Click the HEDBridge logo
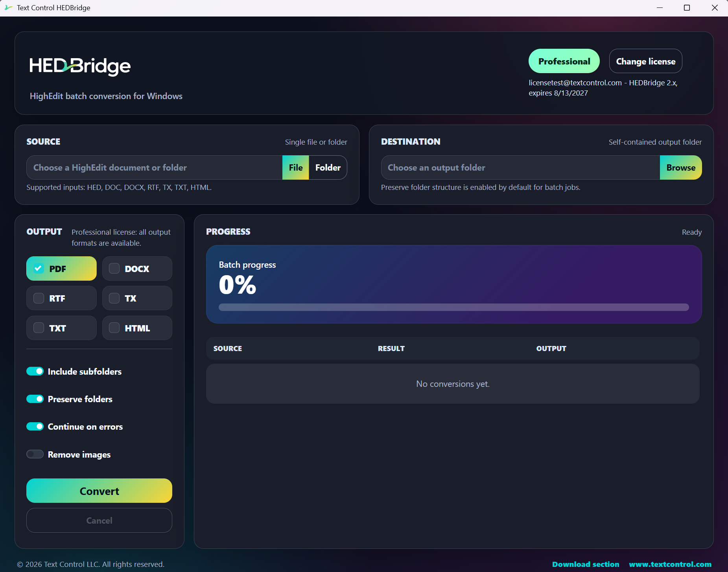This screenshot has height=572, width=728. click(80, 66)
